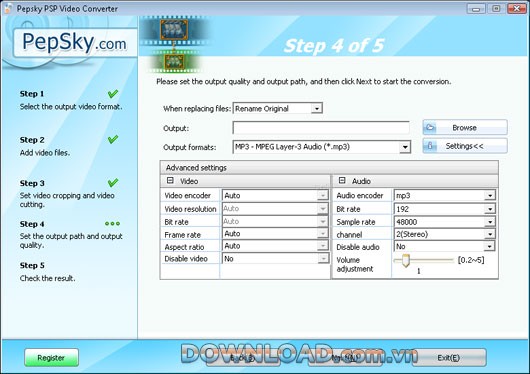Click the Step 1 green checkmark
This screenshot has height=374, width=530.
pos(113,93)
